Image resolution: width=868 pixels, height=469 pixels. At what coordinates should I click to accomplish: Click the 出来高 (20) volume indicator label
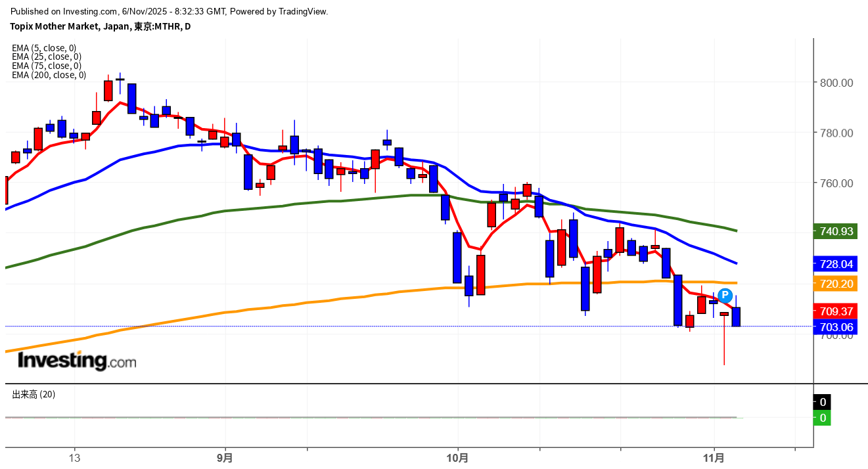coord(34,394)
